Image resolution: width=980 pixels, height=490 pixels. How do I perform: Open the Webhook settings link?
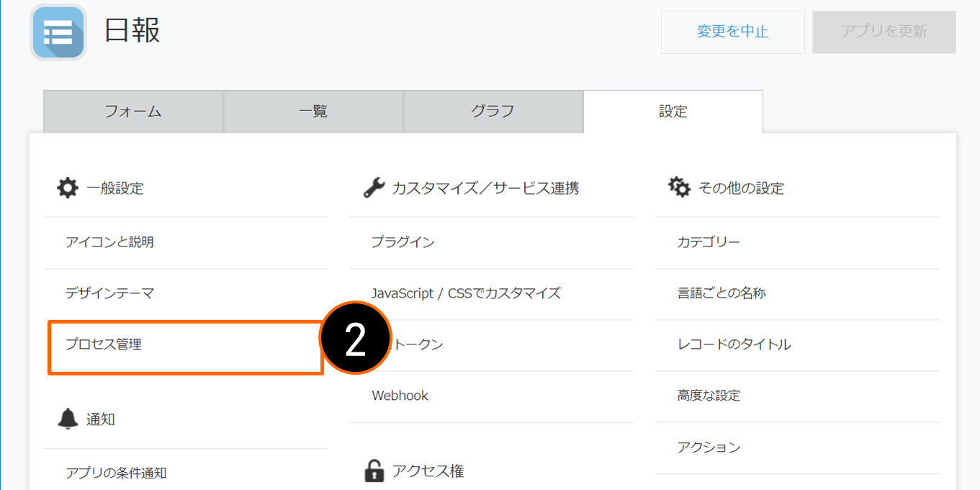pos(400,396)
